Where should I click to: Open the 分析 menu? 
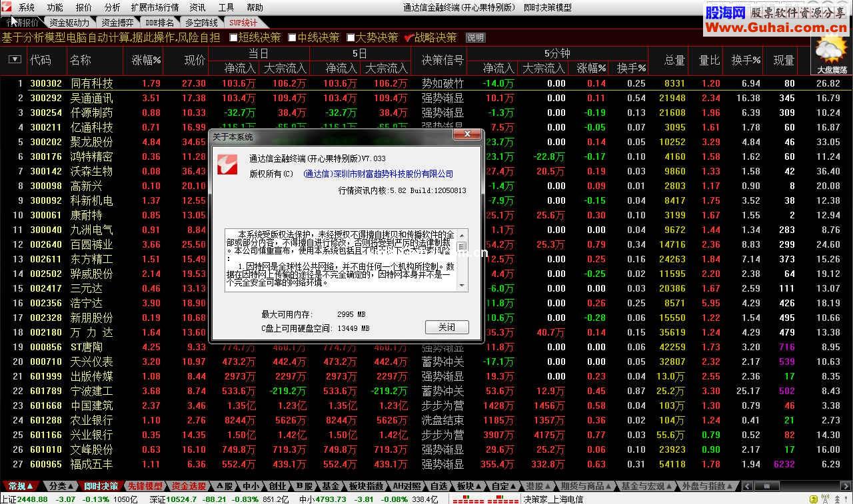click(x=113, y=7)
